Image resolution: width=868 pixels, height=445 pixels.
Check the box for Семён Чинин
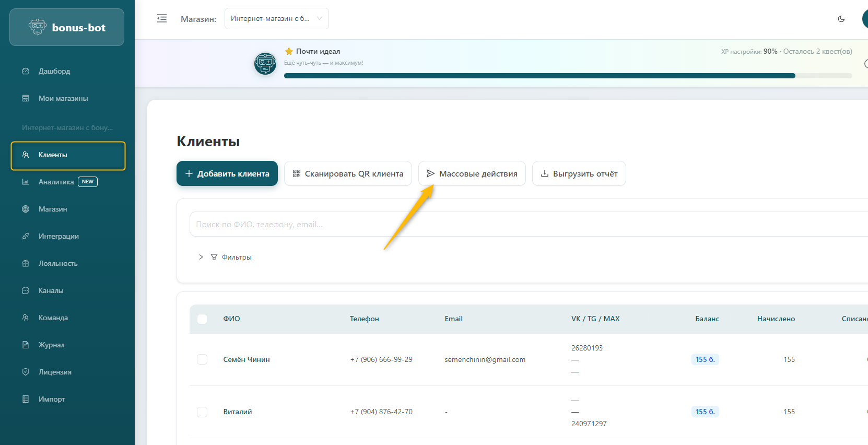(202, 359)
